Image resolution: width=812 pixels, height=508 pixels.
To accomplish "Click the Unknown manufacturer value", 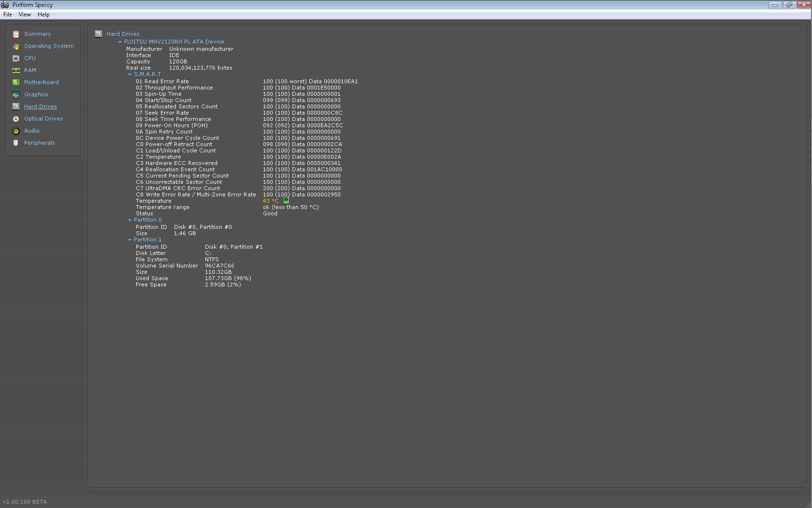I will pyautogui.click(x=201, y=49).
